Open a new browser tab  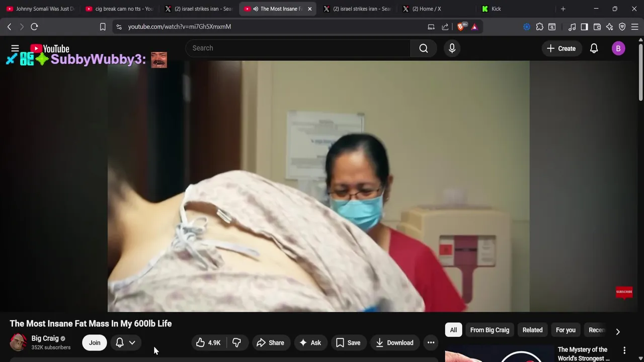(x=563, y=9)
